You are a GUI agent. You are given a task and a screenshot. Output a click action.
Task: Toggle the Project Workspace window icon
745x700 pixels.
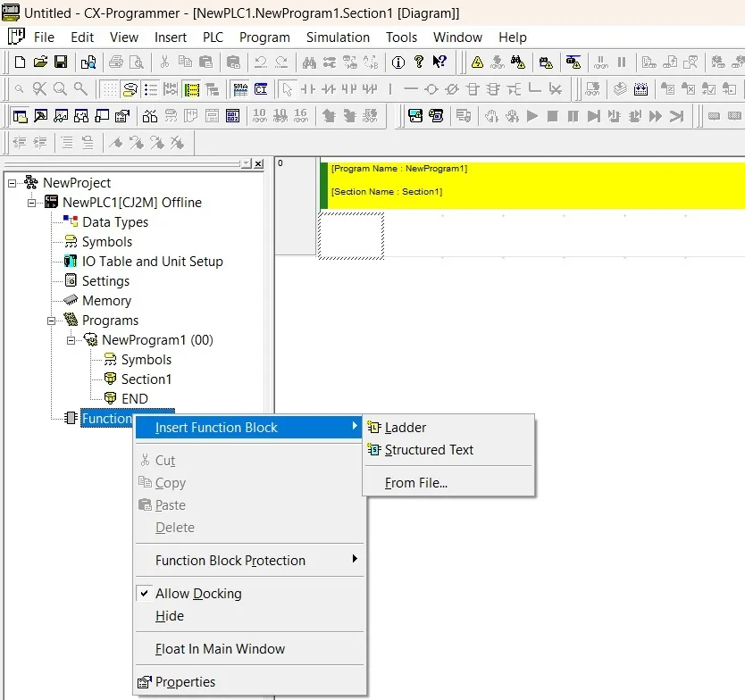tap(20, 116)
